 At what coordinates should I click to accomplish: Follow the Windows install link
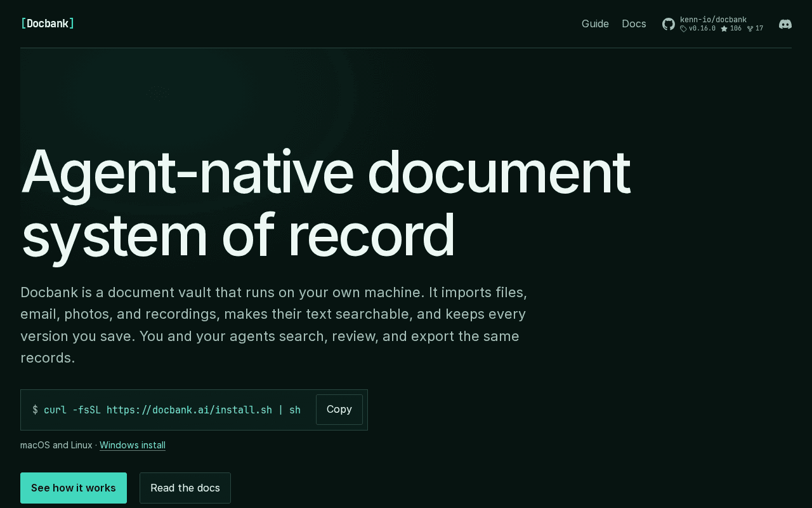(x=133, y=445)
